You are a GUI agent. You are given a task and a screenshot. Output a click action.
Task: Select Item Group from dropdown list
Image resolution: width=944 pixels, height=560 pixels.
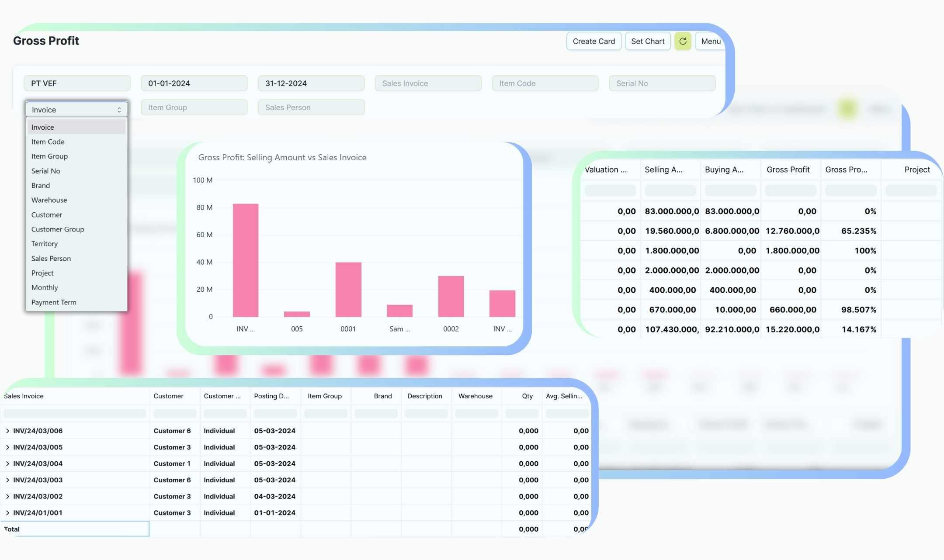[x=49, y=156]
